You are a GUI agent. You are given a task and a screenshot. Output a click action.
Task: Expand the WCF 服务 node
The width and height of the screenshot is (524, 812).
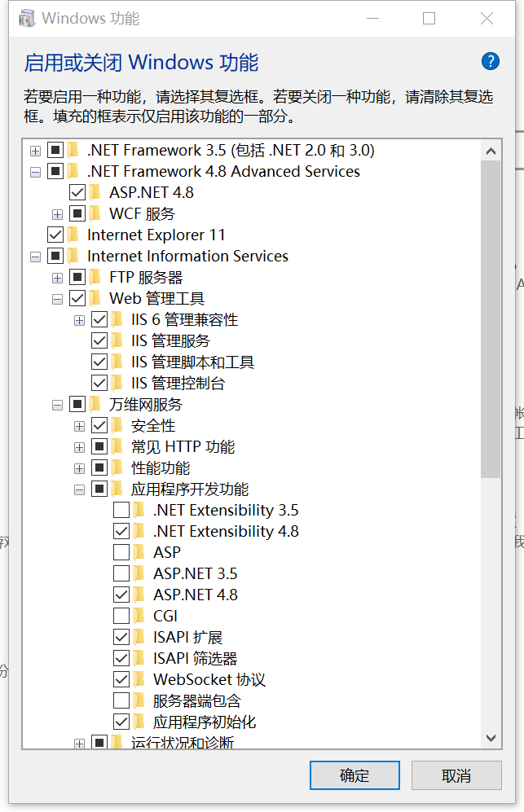click(x=58, y=214)
